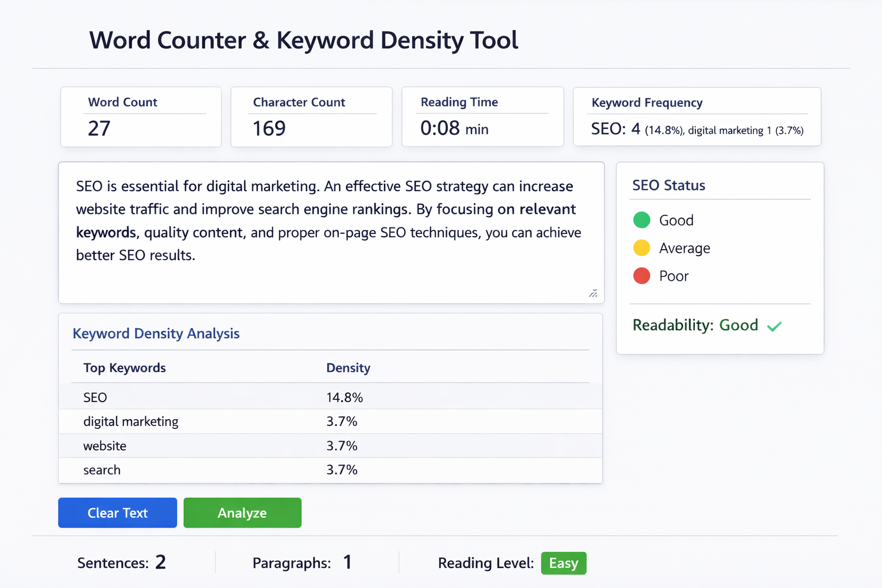Image resolution: width=882 pixels, height=588 pixels.
Task: Click the SEO Status panel heading
Action: click(668, 185)
